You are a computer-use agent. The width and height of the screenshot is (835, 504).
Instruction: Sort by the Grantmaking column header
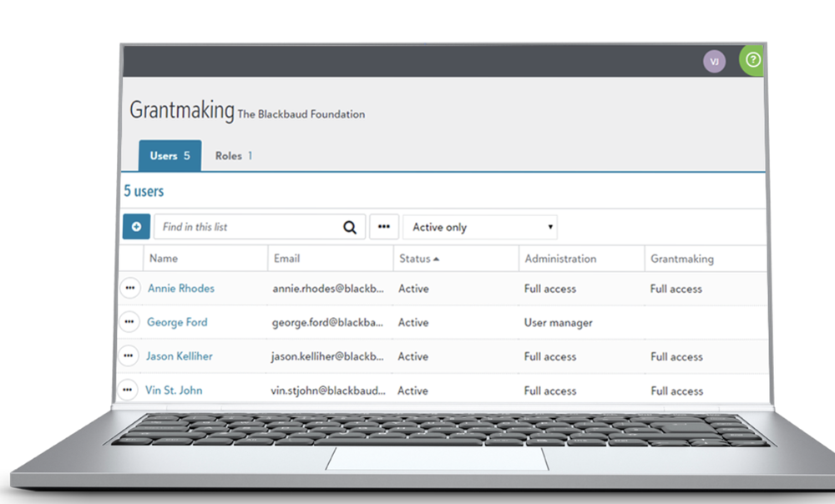(681, 259)
